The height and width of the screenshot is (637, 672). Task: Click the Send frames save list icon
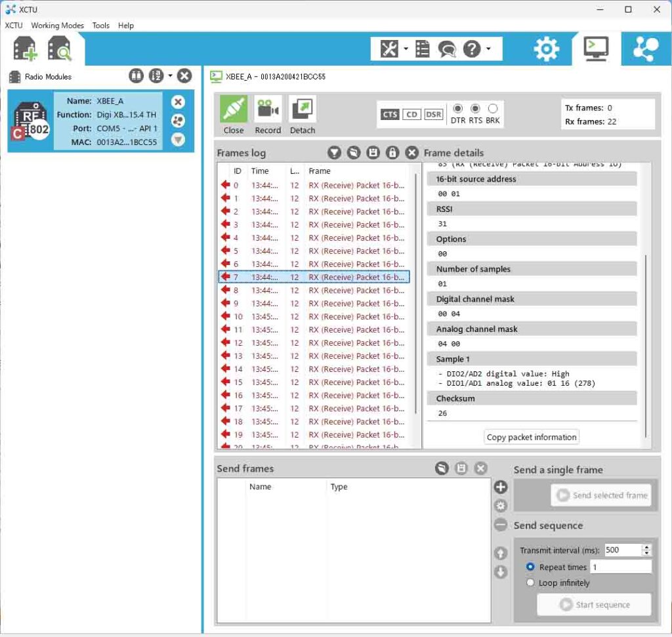(x=461, y=468)
